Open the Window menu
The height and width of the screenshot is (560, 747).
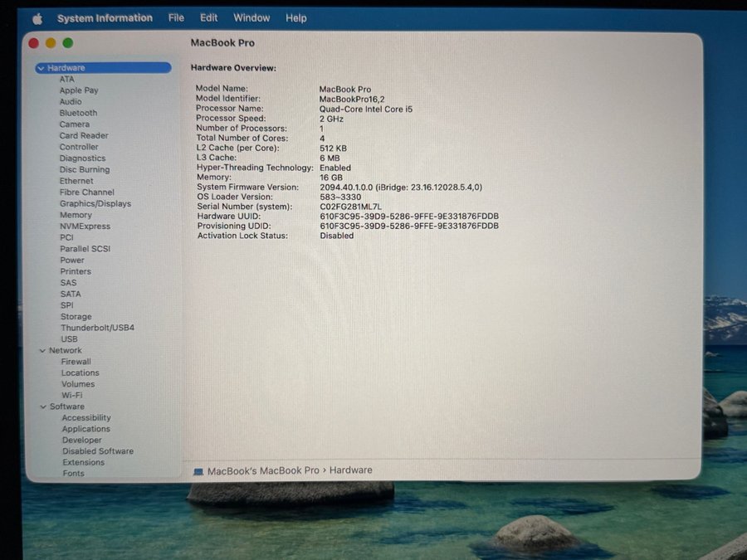coord(251,18)
